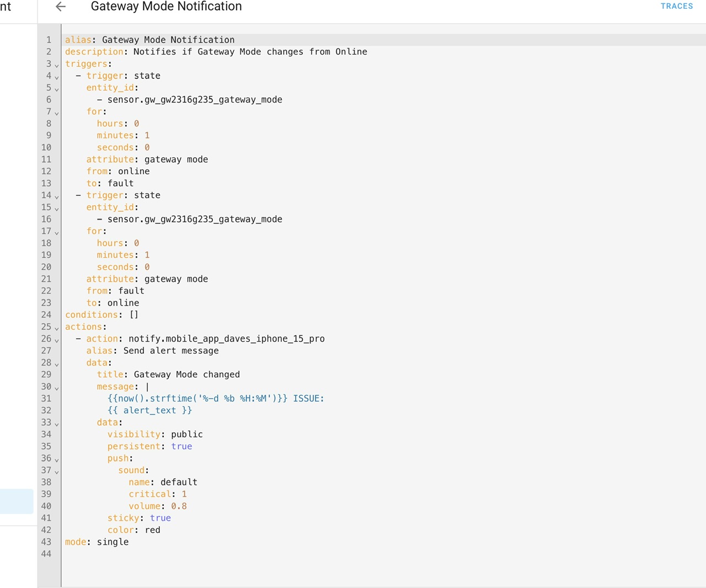Collapse the second trigger on line 14
This screenshot has height=588, width=706.
click(56, 196)
